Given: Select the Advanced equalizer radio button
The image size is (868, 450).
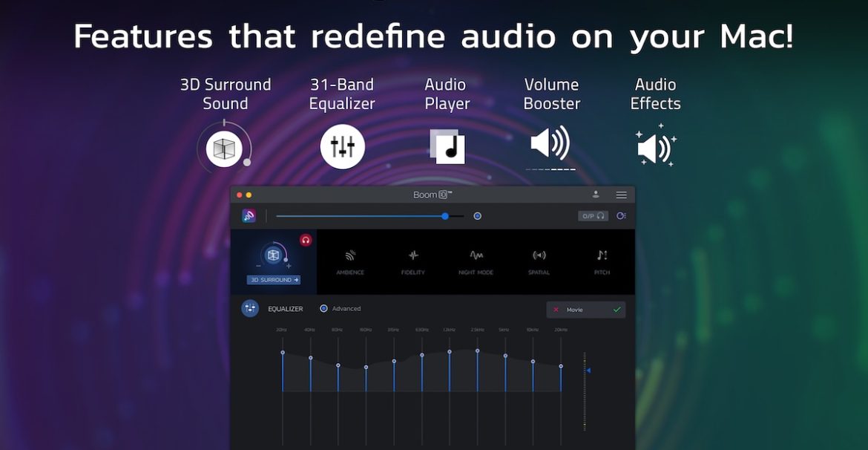Looking at the screenshot, I should (324, 309).
